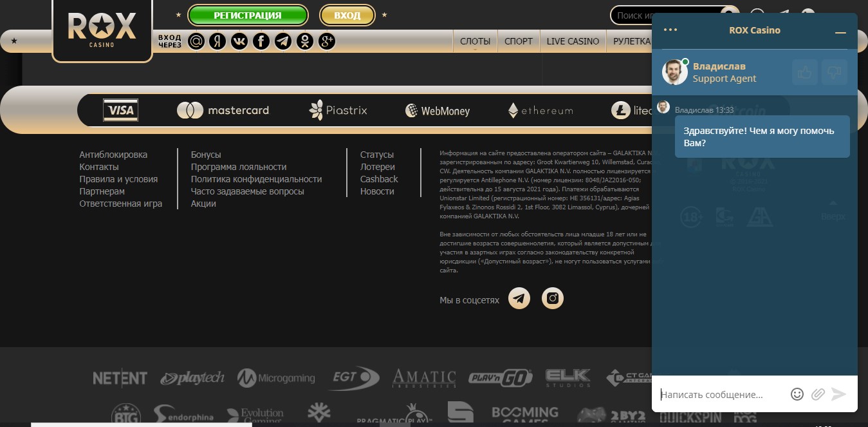Image resolution: width=868 pixels, height=427 pixels.
Task: Rate agent with thumbs down
Action: coord(835,72)
